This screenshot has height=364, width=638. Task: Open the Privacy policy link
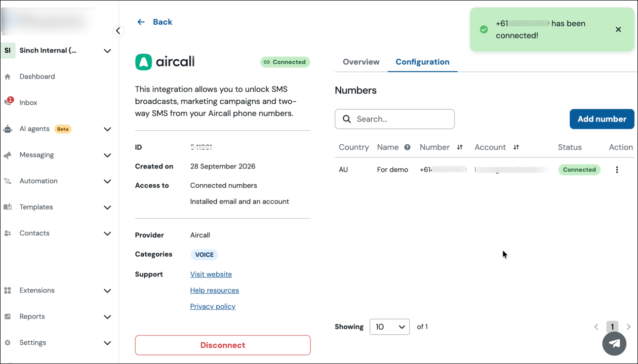click(213, 306)
